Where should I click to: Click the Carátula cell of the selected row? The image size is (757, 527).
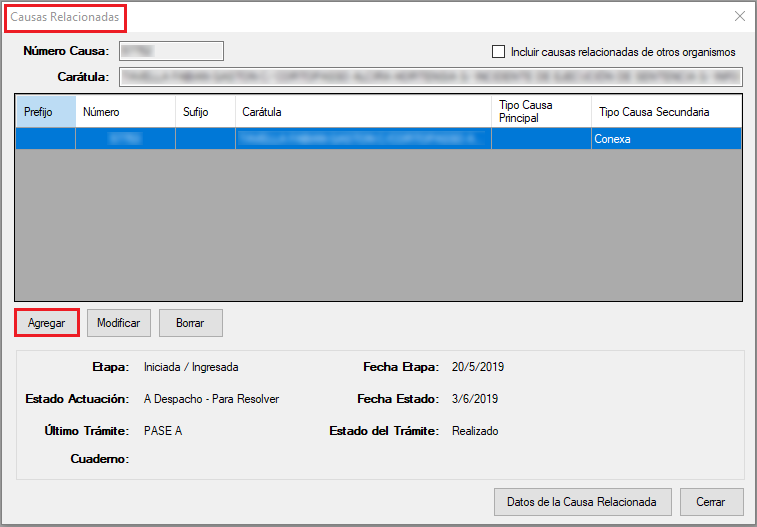click(x=363, y=140)
